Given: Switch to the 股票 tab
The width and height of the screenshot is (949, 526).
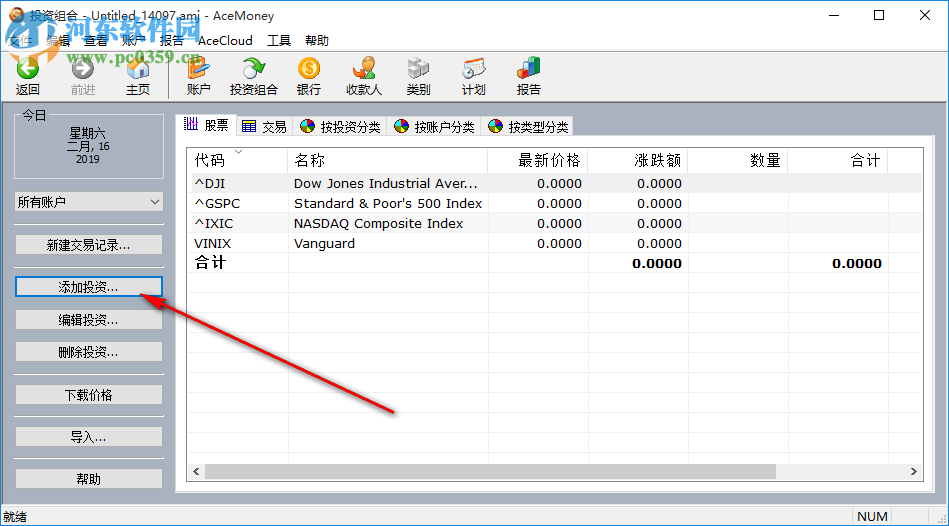Looking at the screenshot, I should coord(206,125).
